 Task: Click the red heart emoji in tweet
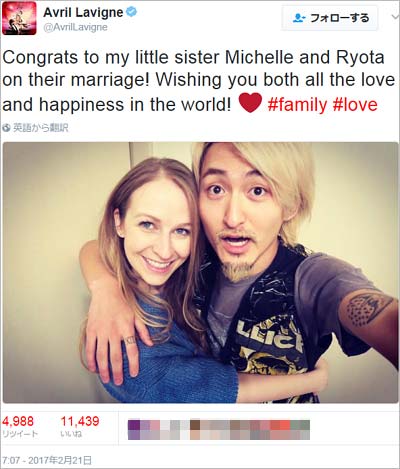pyautogui.click(x=250, y=103)
